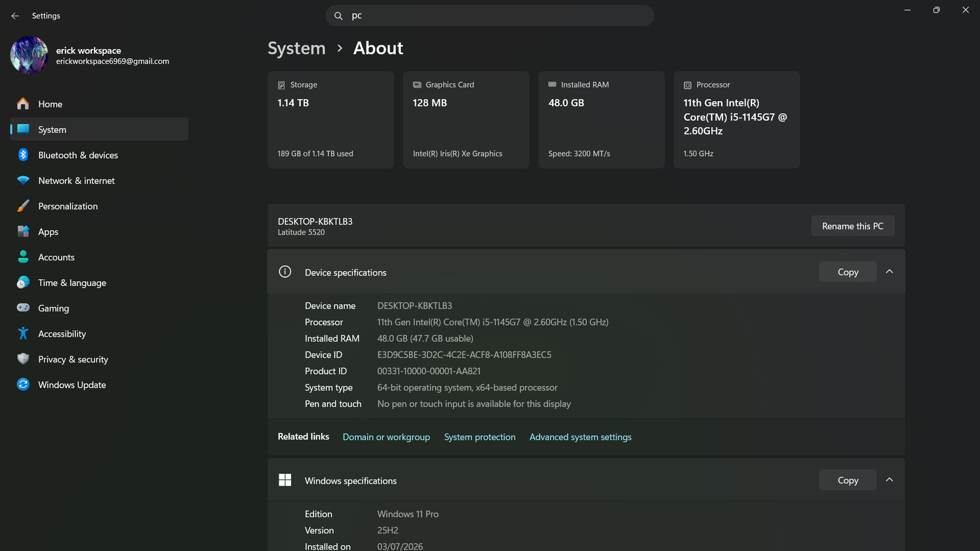Open Network & internet settings

[x=99, y=181]
